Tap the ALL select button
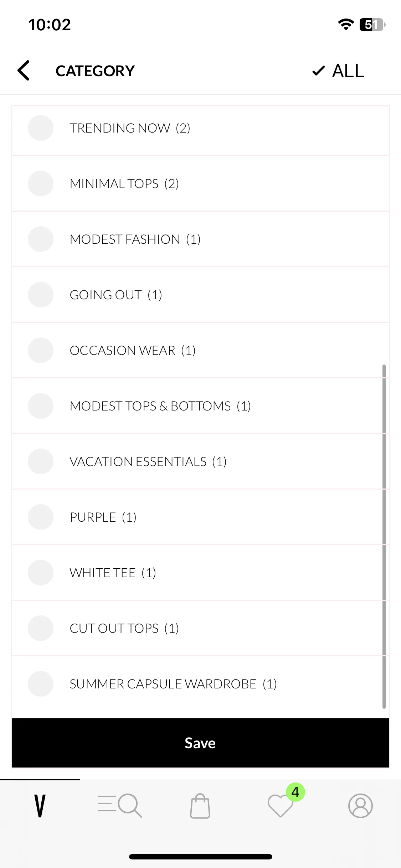 338,71
